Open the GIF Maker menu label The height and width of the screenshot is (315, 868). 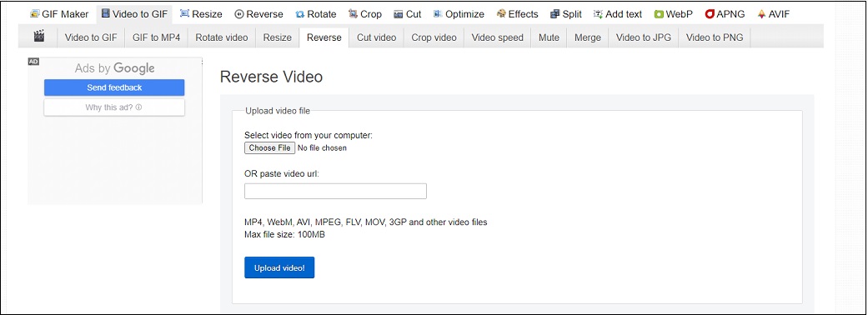[x=65, y=14]
